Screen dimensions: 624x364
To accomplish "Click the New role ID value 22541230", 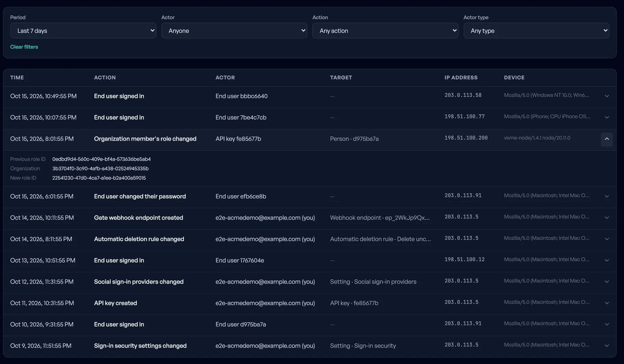I will point(99,178).
